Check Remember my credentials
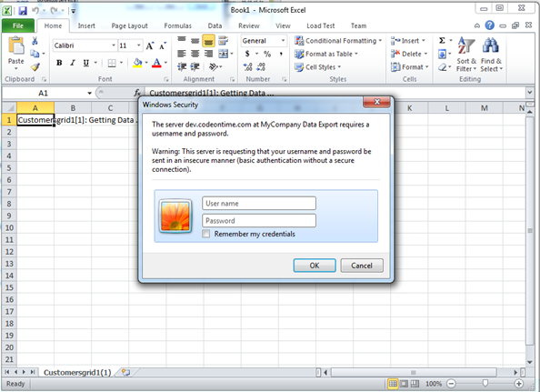The image size is (540, 392). click(x=206, y=234)
